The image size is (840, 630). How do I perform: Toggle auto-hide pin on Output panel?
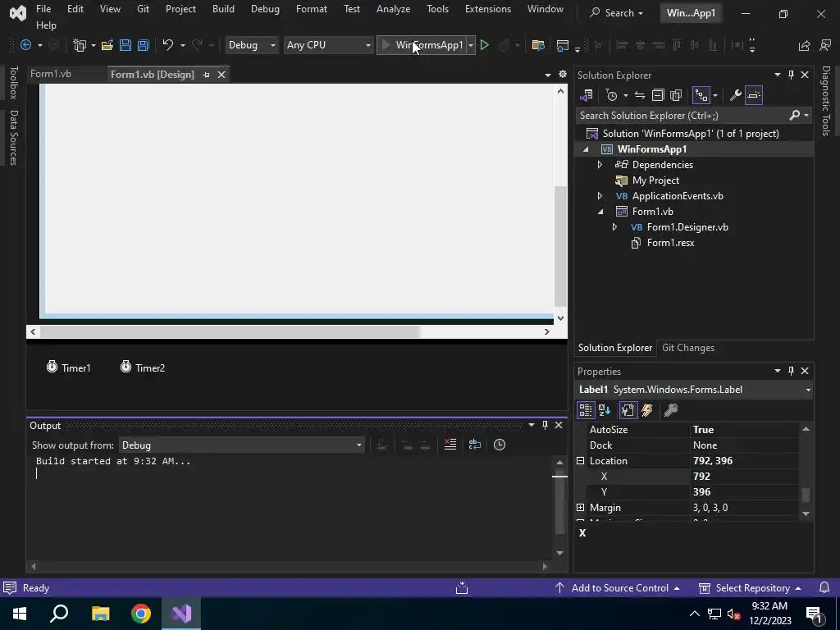(545, 425)
